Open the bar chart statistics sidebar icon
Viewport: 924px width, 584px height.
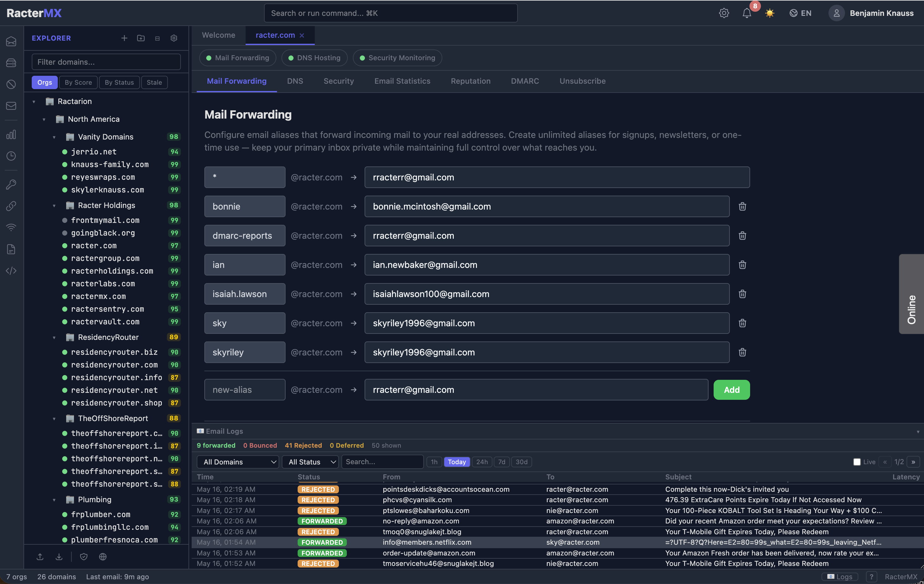click(x=11, y=135)
